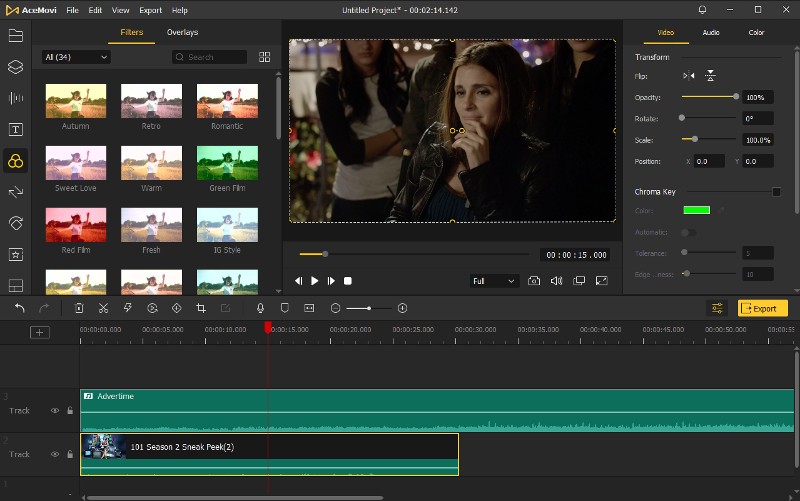Click the preview playback progress handle

tap(325, 254)
